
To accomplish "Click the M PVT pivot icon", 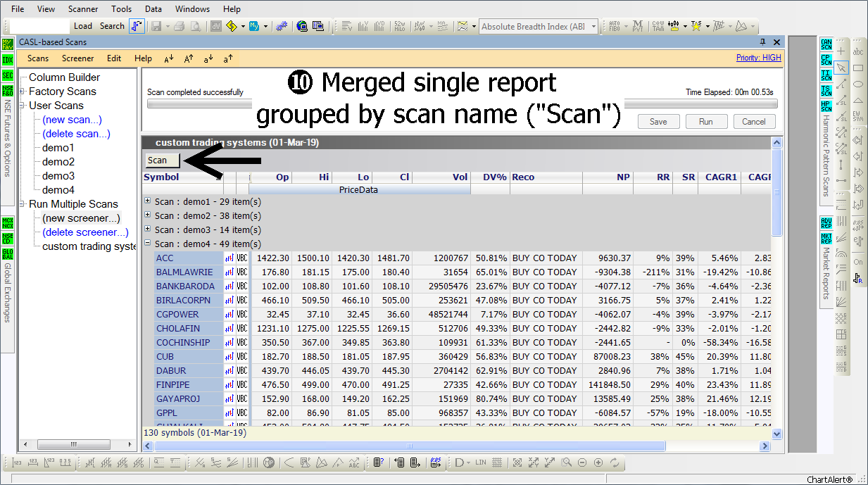I will 638,26.
